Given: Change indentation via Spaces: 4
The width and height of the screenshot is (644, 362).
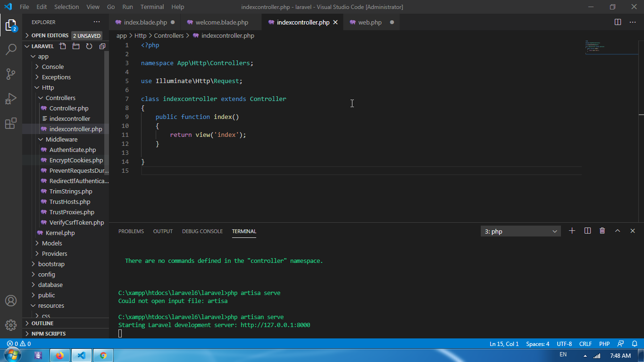Looking at the screenshot, I should pyautogui.click(x=538, y=344).
